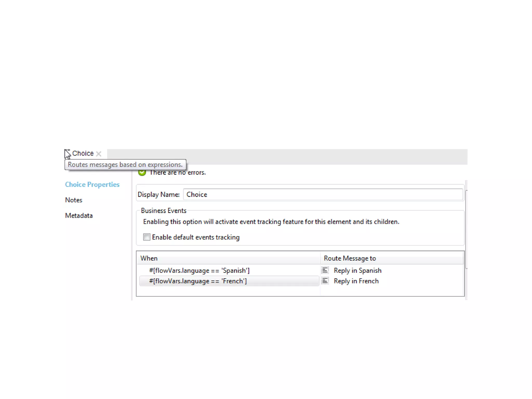Select the Choice tab label
The width and height of the screenshot is (532, 399).
point(83,153)
